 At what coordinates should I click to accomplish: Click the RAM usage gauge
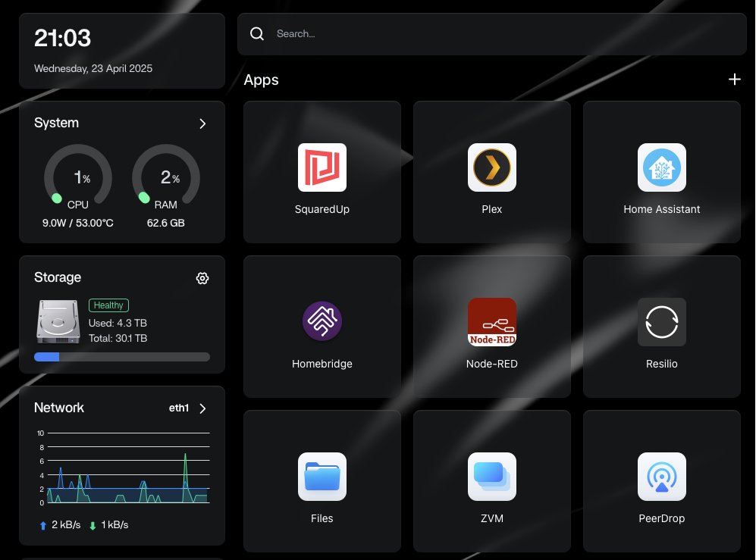coord(166,177)
